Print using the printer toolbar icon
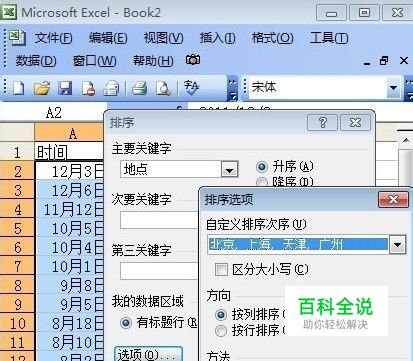This screenshot has height=361, width=413. (x=140, y=89)
